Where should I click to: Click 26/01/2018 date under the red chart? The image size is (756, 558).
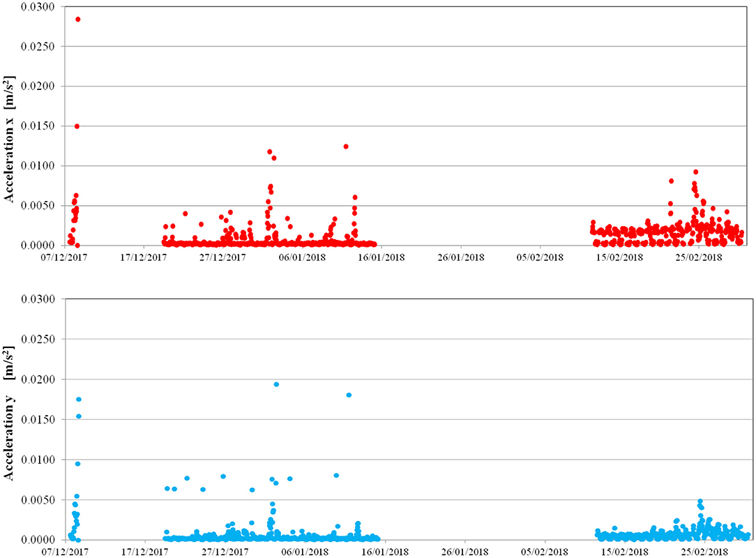point(460,257)
